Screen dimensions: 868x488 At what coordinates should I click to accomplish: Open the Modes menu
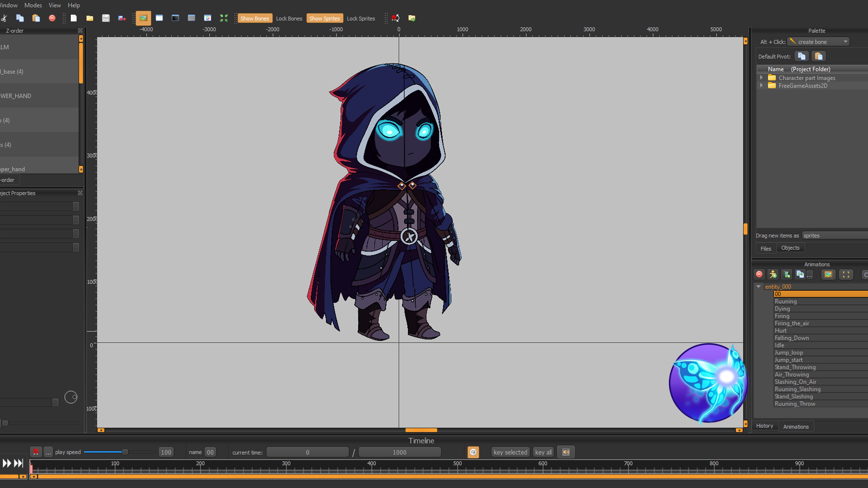click(x=33, y=5)
